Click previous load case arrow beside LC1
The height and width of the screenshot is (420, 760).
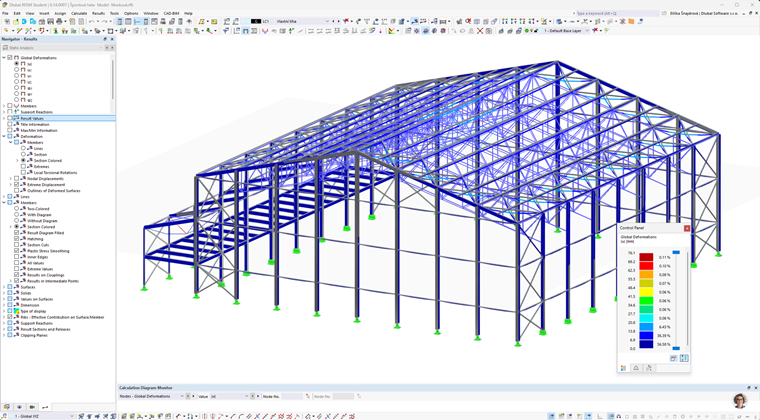(333, 21)
